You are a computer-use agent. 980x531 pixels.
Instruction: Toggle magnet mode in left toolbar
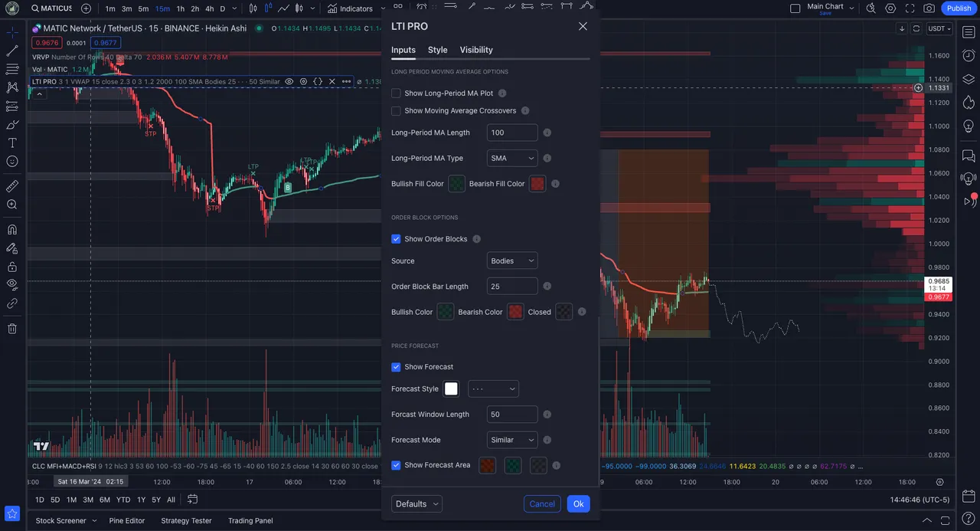[12, 229]
